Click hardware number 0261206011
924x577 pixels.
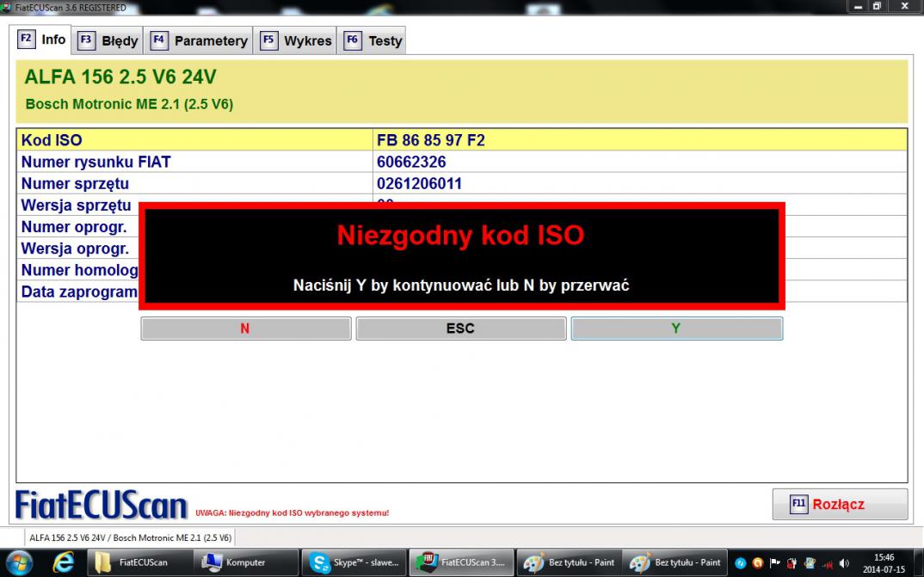click(419, 184)
